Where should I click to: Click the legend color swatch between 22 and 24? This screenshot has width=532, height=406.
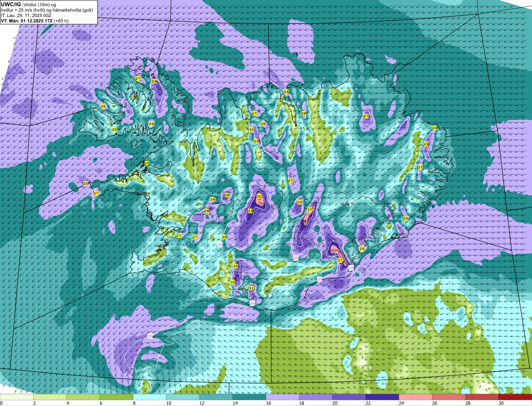coord(382,397)
